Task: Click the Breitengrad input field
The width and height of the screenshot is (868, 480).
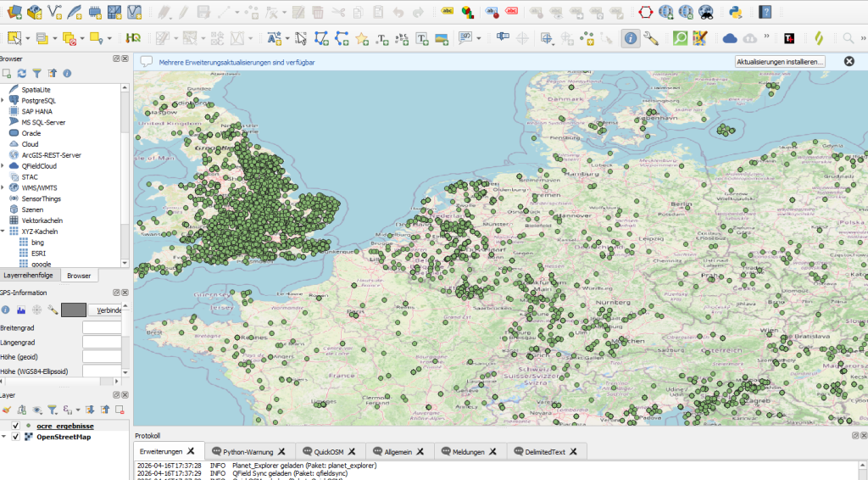Action: 102,327
